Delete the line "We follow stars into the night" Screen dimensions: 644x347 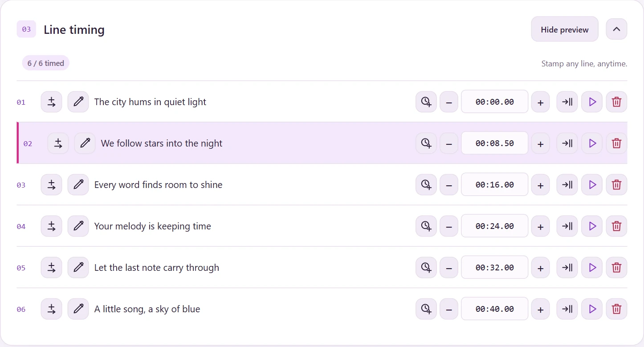coord(616,143)
